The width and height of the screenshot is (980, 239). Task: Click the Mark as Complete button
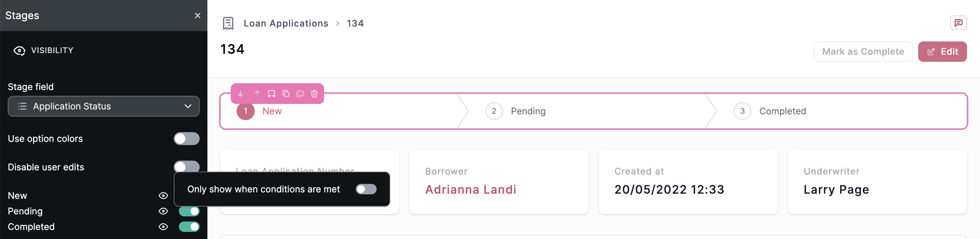coord(862,52)
